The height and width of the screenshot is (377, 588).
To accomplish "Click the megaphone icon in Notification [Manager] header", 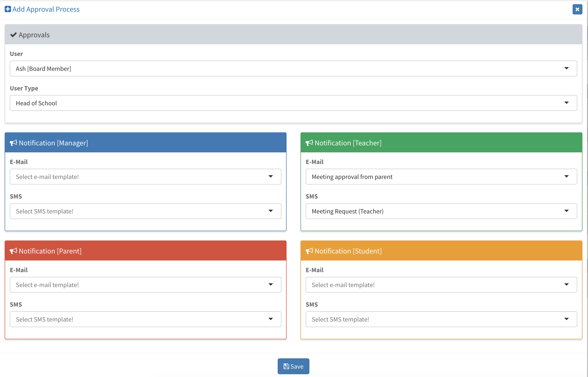I will pos(14,143).
